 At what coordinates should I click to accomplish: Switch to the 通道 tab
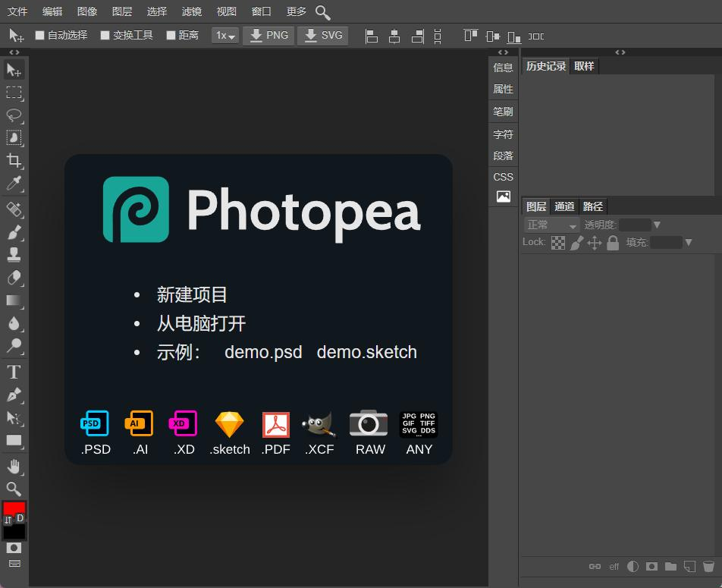point(564,206)
